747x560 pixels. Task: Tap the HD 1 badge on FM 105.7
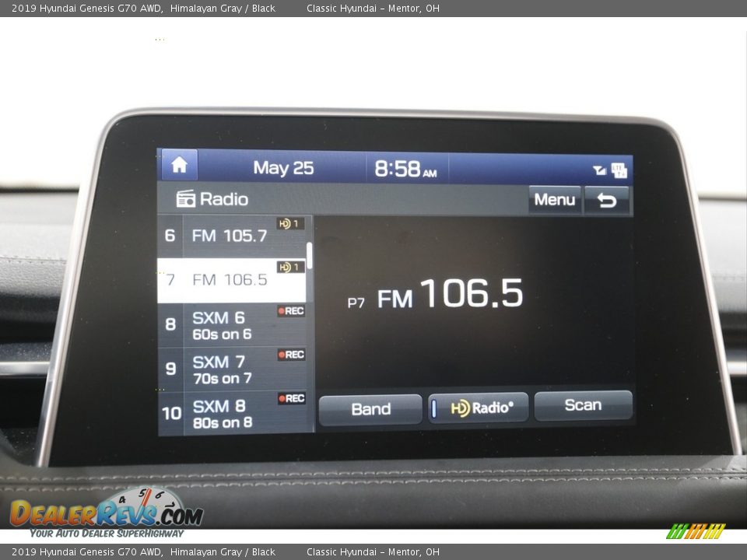[x=290, y=224]
